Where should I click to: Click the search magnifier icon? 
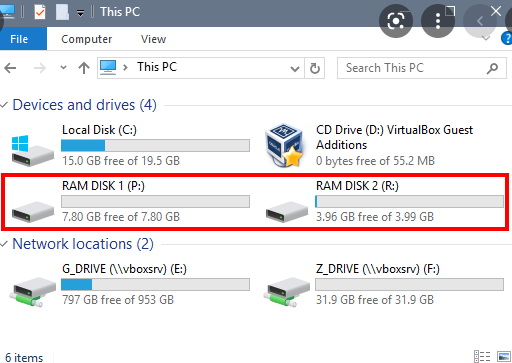pyautogui.click(x=492, y=68)
